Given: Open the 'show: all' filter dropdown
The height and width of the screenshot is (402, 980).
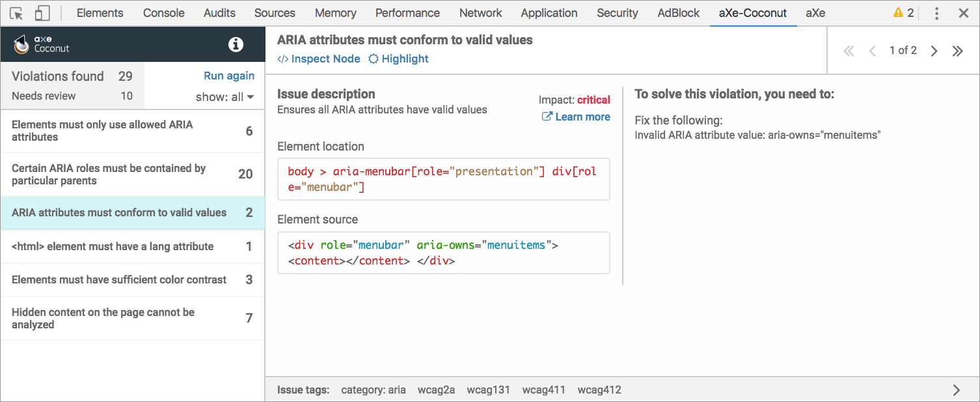Looking at the screenshot, I should coord(225,97).
